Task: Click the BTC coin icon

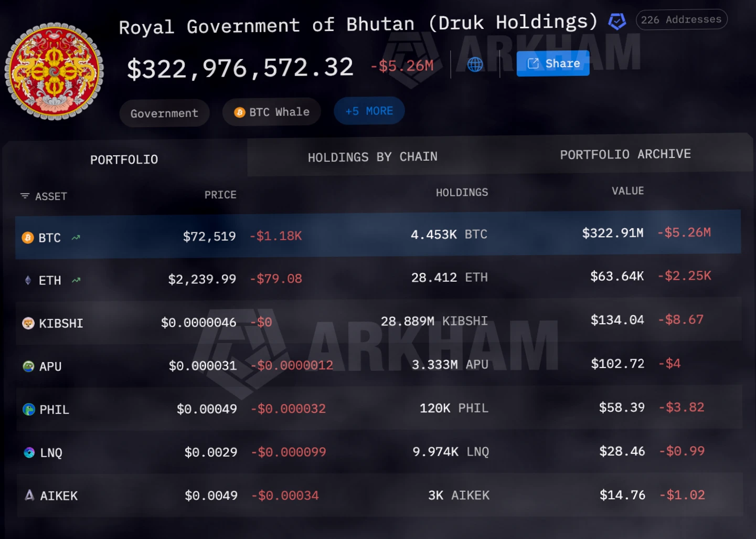Action: [x=28, y=238]
